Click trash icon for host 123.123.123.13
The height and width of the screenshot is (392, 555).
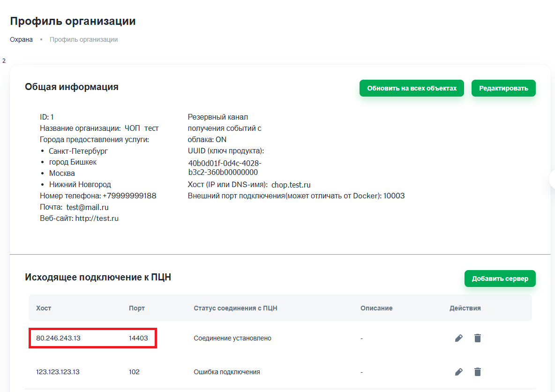pos(477,372)
